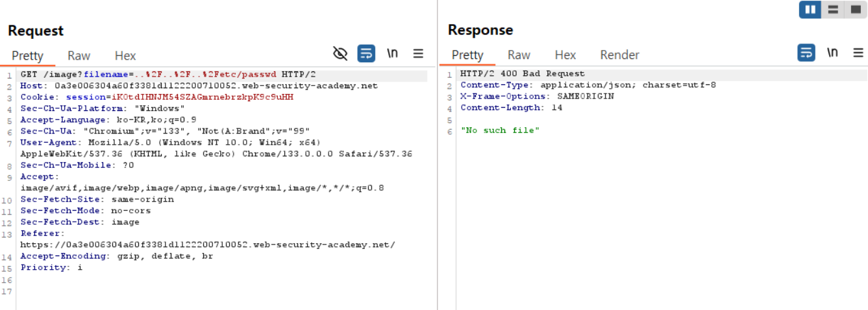Open the Response panel hamburger options menu
This screenshot has width=868, height=310.
tap(858, 53)
